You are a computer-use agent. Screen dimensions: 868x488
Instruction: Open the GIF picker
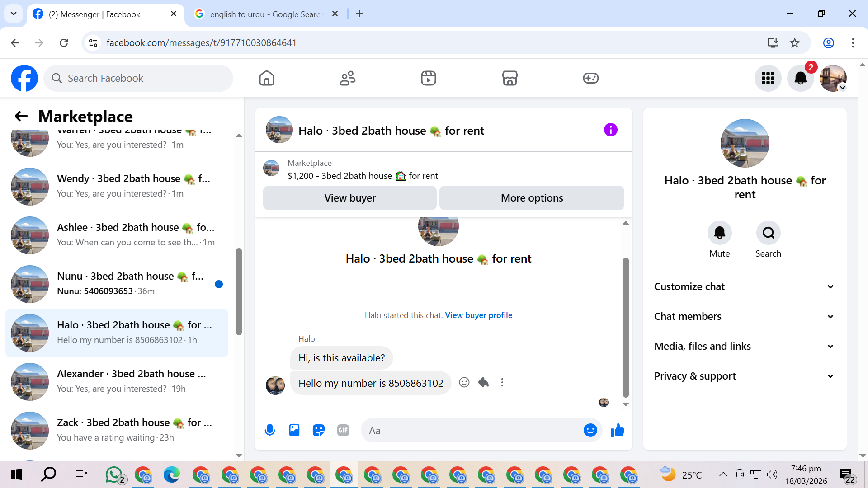(343, 430)
